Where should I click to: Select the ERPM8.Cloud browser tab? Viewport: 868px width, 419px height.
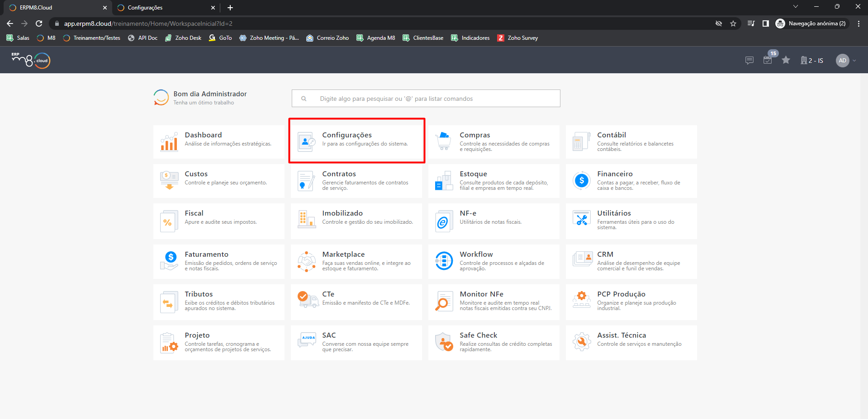54,8
